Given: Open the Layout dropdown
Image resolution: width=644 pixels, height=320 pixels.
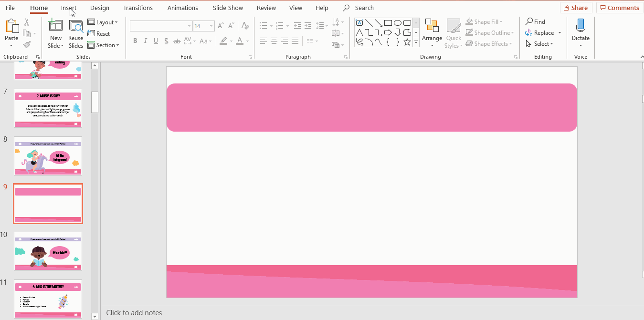Looking at the screenshot, I should (104, 22).
